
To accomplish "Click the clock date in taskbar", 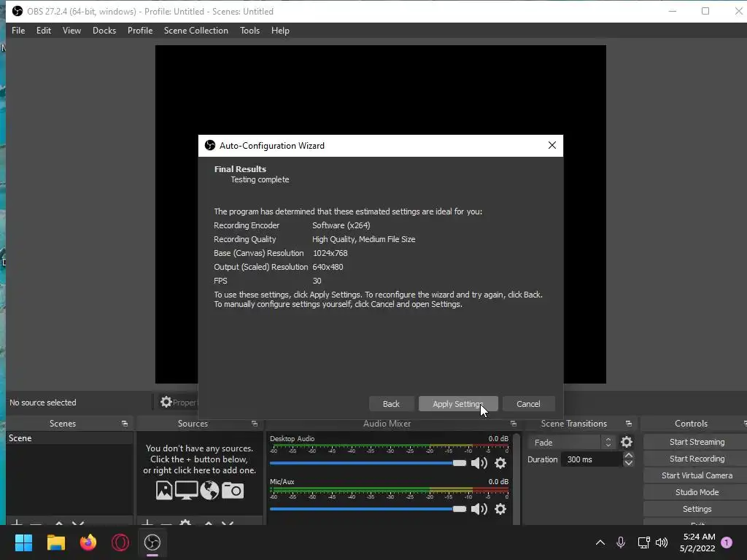I will coord(697,548).
